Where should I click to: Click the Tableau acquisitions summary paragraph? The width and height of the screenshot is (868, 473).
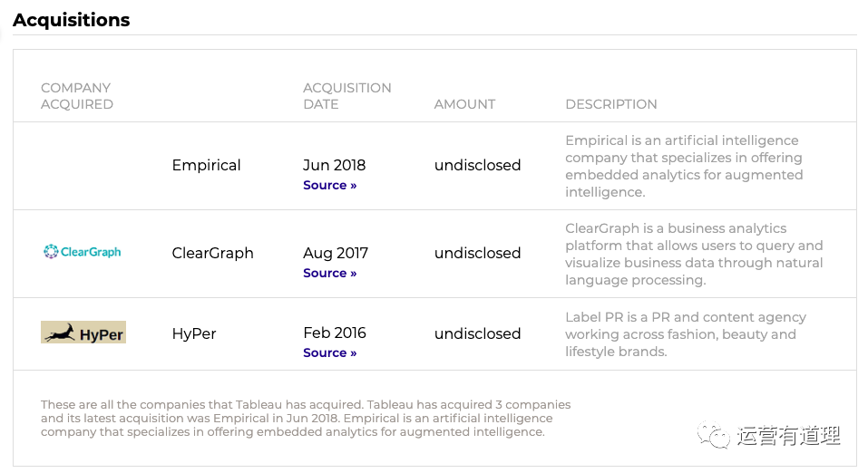[306, 419]
